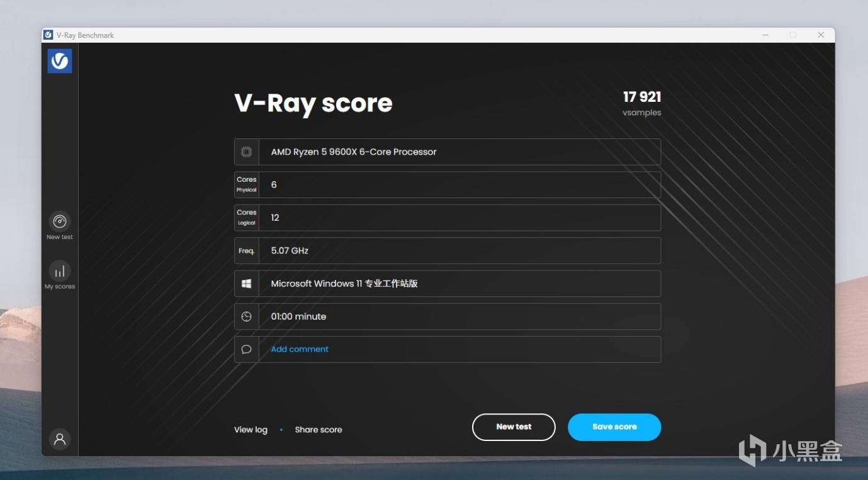Click the Freq. label badge

pos(247,250)
